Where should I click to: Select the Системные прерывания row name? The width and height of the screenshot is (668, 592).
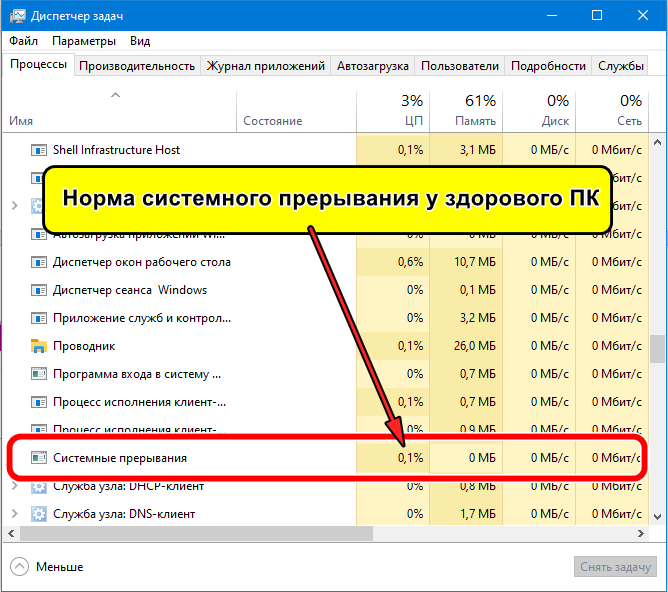pos(120,458)
